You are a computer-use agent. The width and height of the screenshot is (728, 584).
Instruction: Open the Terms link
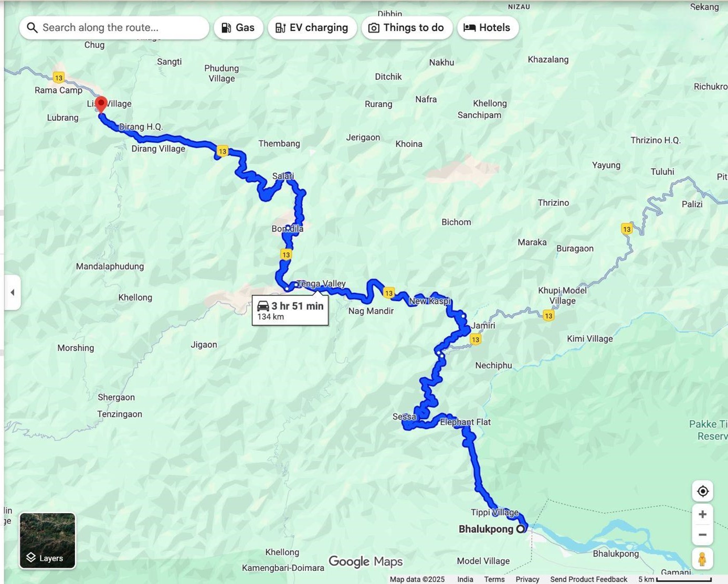point(494,579)
